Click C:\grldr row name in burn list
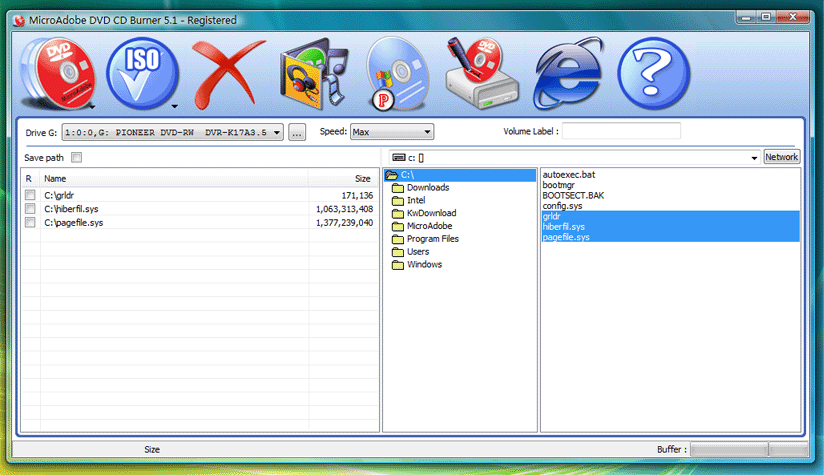824x475 pixels. (x=59, y=195)
